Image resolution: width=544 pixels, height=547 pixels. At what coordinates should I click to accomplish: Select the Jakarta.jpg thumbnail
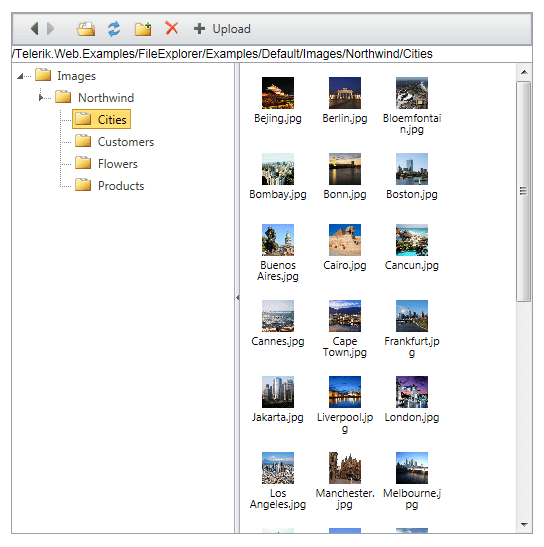278,392
